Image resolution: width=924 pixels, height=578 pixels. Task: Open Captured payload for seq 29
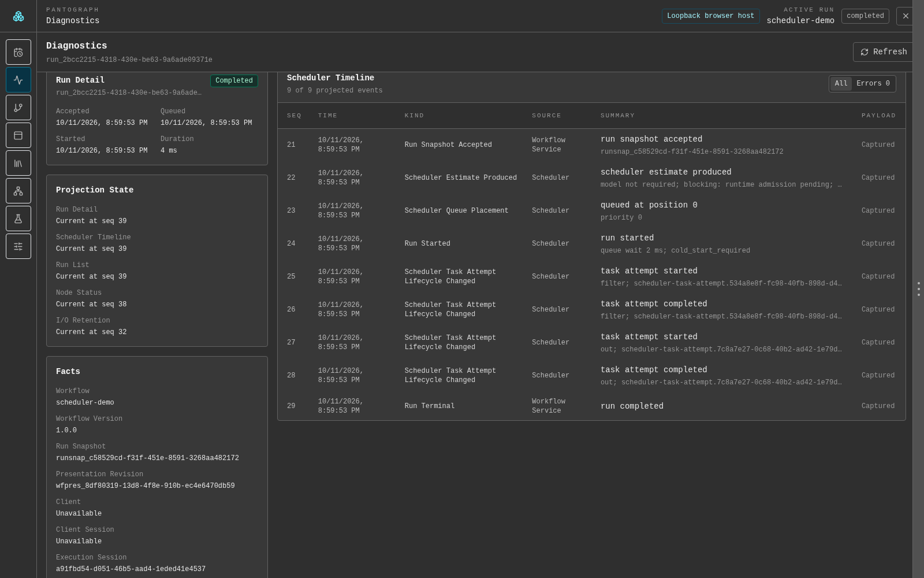(878, 406)
